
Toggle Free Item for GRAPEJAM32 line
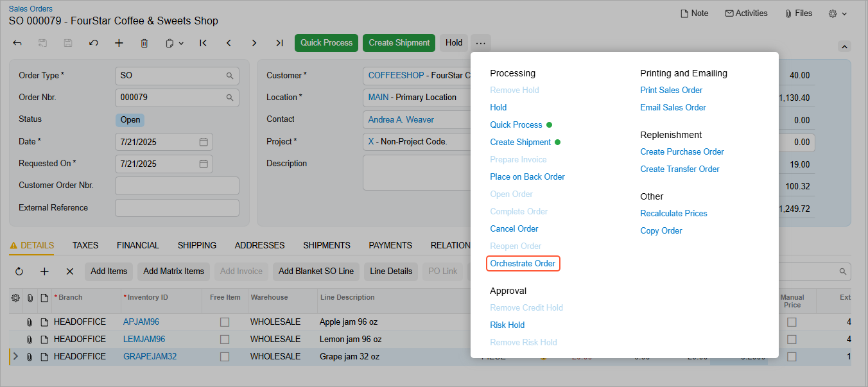click(225, 357)
